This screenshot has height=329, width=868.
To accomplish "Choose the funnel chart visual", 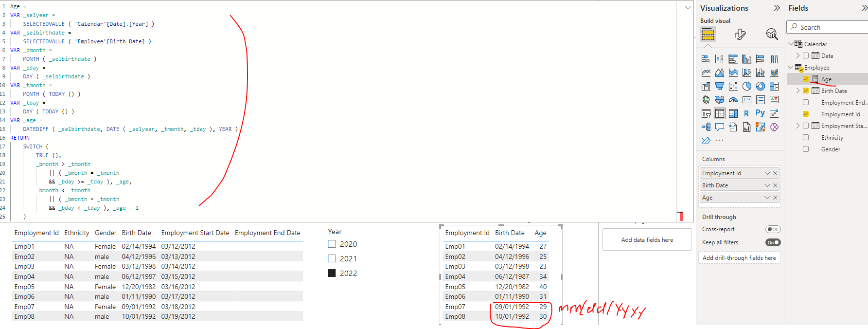I will (x=720, y=86).
